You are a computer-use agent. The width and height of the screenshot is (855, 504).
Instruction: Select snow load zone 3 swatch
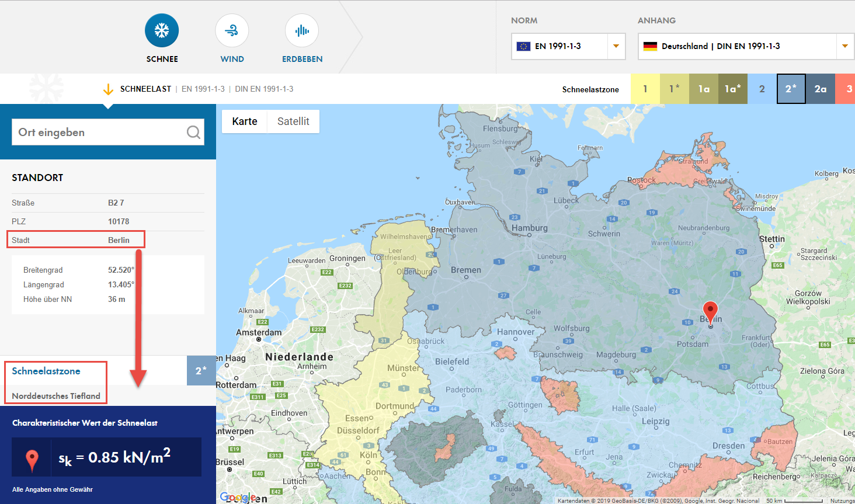[845, 89]
